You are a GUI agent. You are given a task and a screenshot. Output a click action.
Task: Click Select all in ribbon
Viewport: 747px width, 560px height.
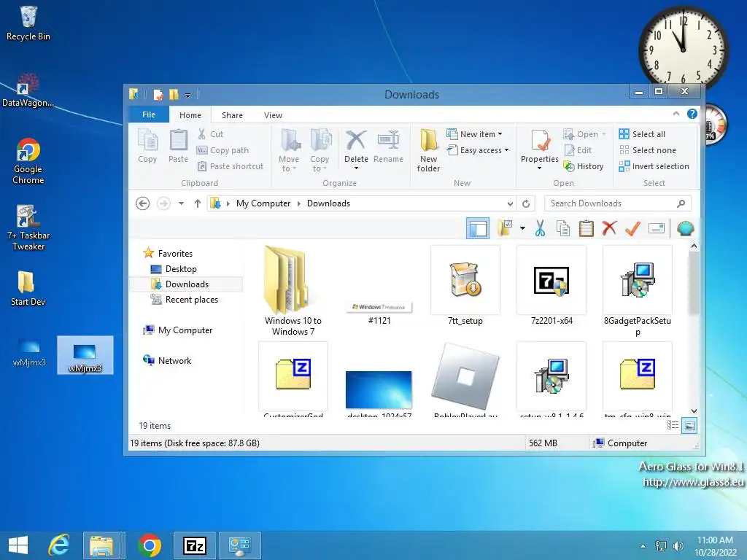642,134
